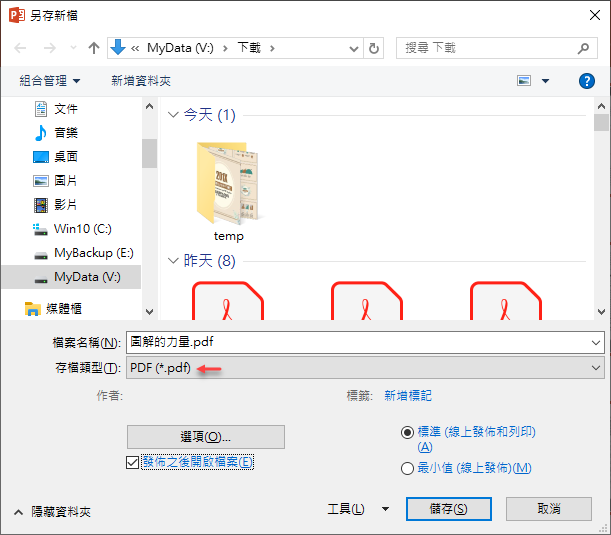Click the Back navigation arrow
This screenshot has height=535, width=611.
(20, 48)
